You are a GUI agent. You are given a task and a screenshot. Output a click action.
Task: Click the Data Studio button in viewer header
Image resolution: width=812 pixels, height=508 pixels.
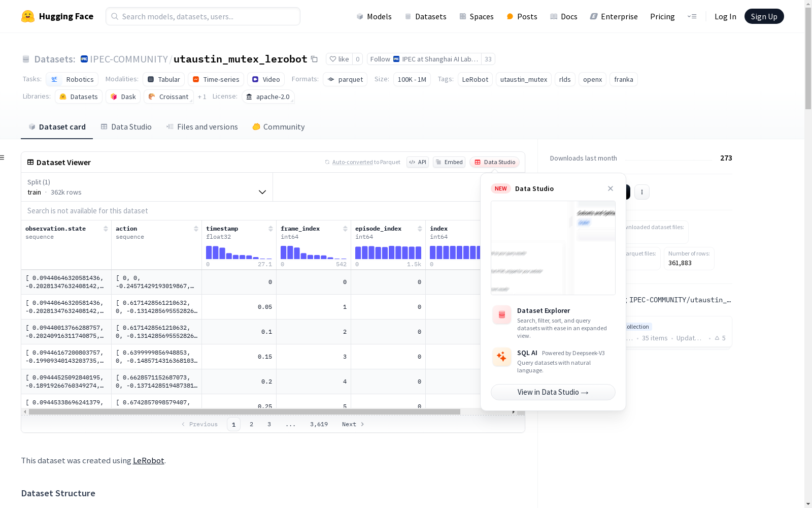[x=495, y=162]
